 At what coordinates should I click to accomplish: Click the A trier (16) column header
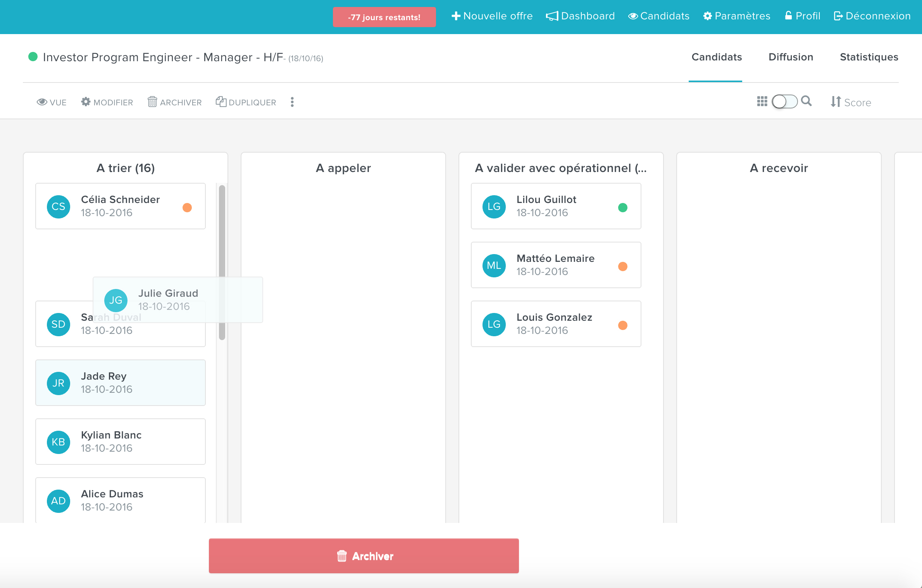126,168
